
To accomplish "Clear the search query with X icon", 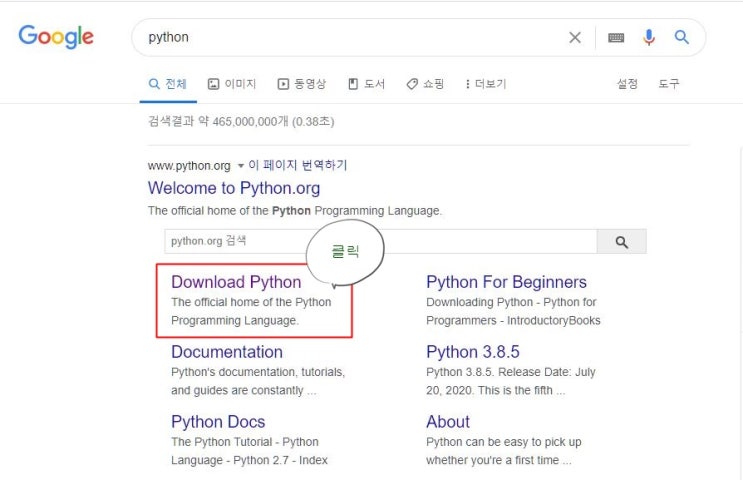I will point(575,37).
